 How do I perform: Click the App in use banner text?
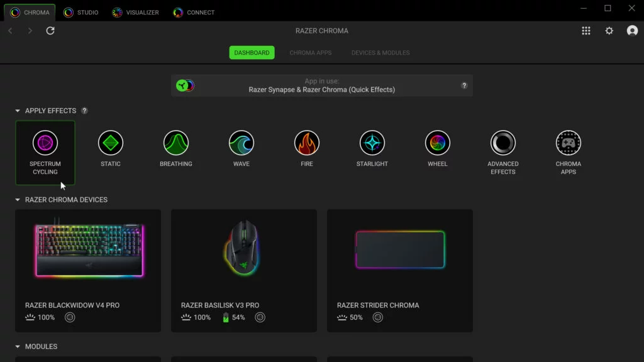(x=321, y=85)
